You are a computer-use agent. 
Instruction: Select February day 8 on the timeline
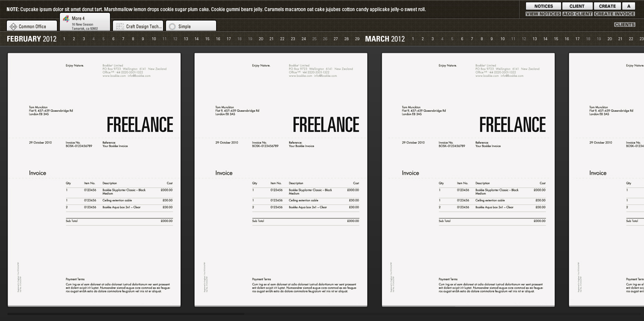pyautogui.click(x=133, y=39)
